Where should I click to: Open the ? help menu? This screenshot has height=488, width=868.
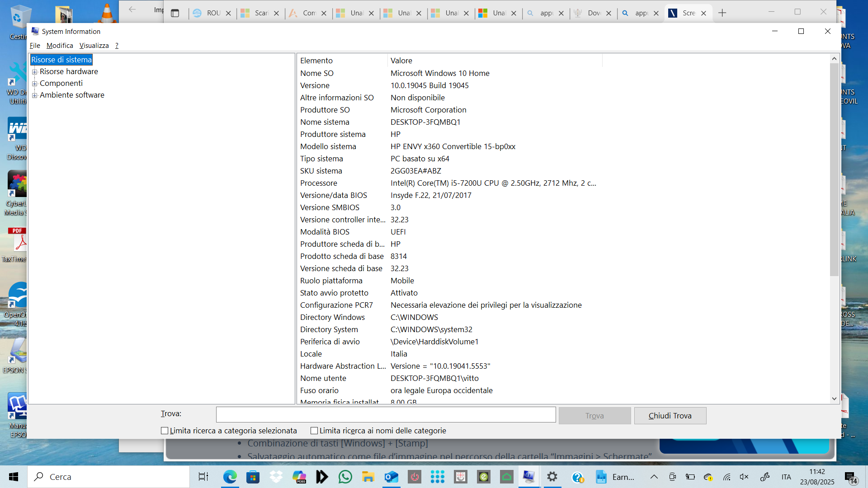(x=117, y=46)
